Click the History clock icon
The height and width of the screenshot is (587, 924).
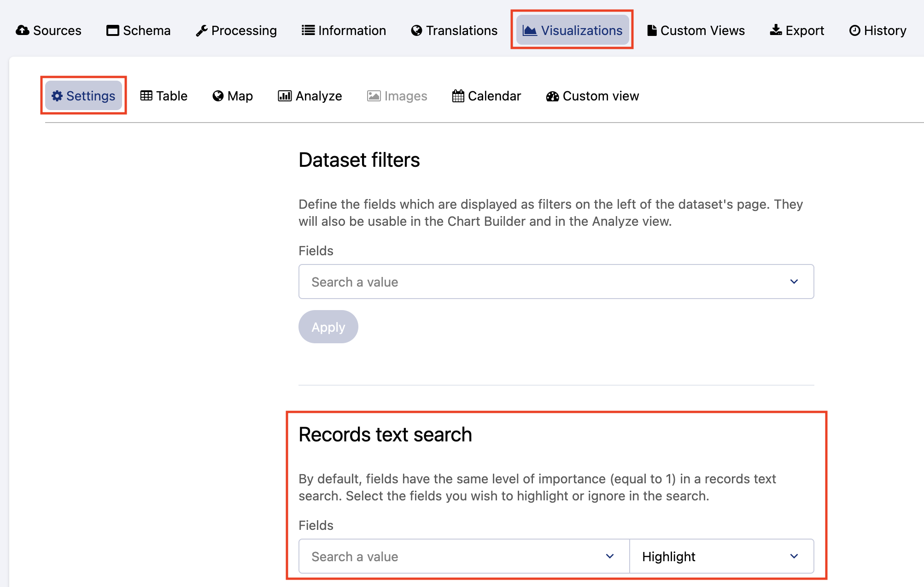pyautogui.click(x=855, y=30)
